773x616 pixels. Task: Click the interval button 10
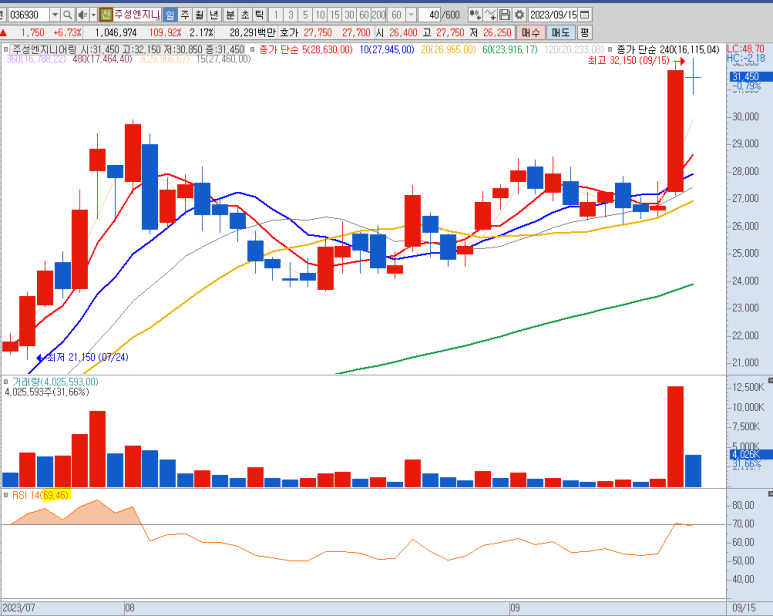pyautogui.click(x=320, y=15)
